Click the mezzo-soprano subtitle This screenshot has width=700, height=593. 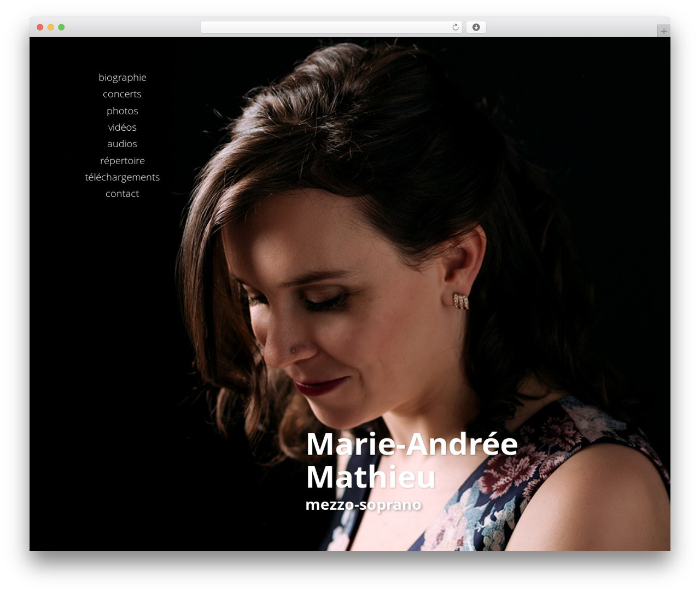[x=364, y=504]
